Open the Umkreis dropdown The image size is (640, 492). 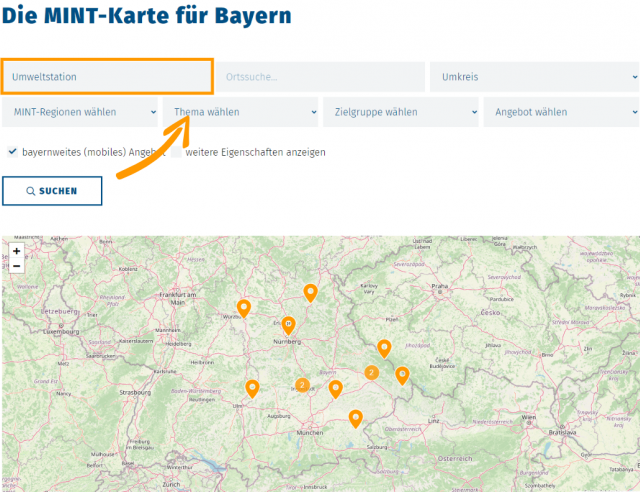coord(535,77)
